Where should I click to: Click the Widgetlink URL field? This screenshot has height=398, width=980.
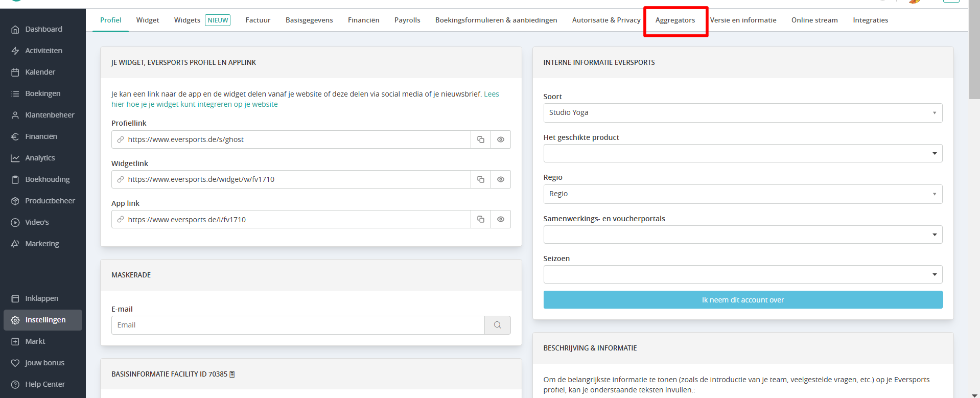tap(291, 179)
